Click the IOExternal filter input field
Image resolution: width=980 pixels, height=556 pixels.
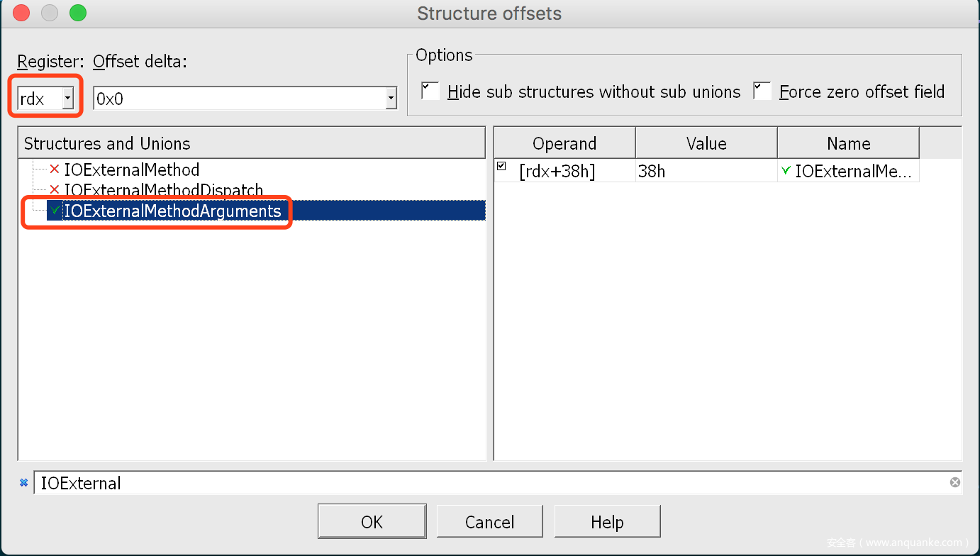click(489, 483)
